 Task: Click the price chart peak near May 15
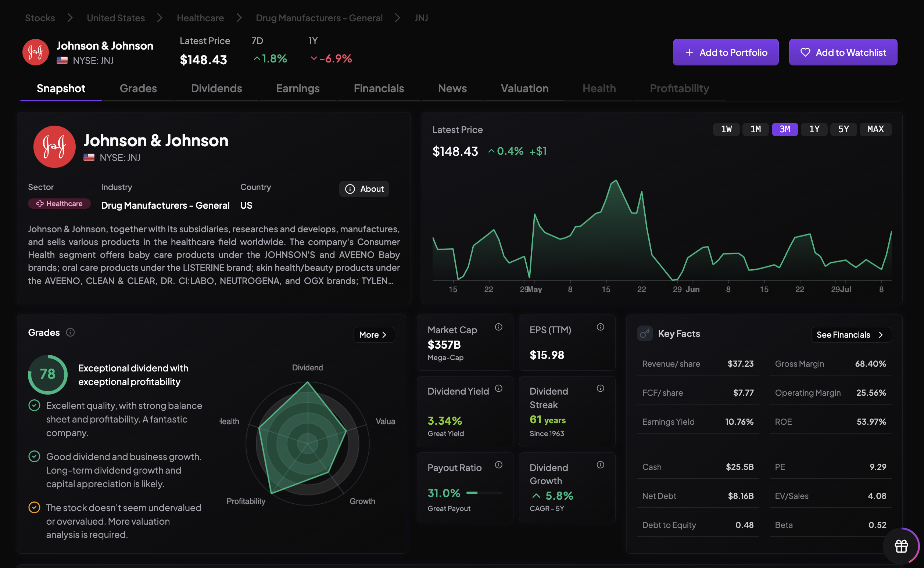point(616,181)
